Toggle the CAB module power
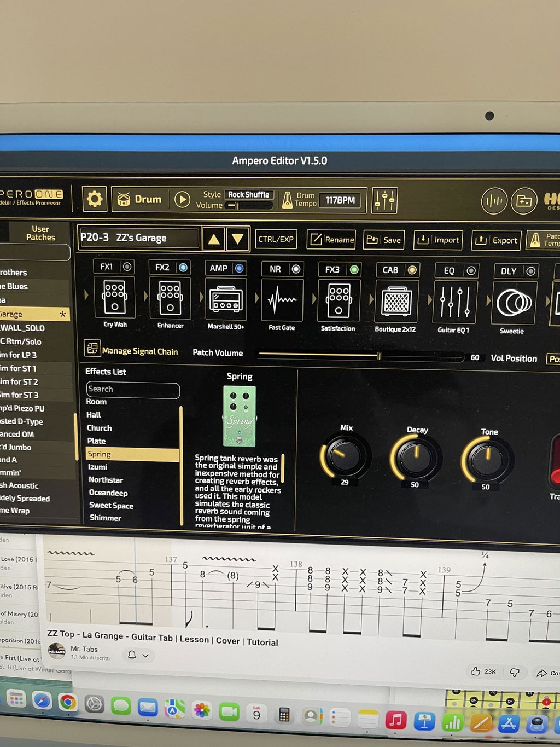Viewport: 560px width, 747px height. pos(412,270)
